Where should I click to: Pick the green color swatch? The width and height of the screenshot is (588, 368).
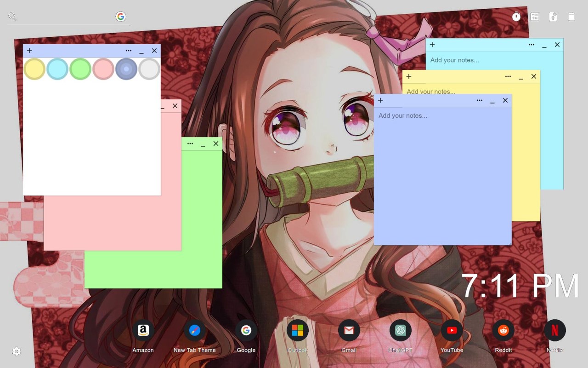[x=80, y=69]
